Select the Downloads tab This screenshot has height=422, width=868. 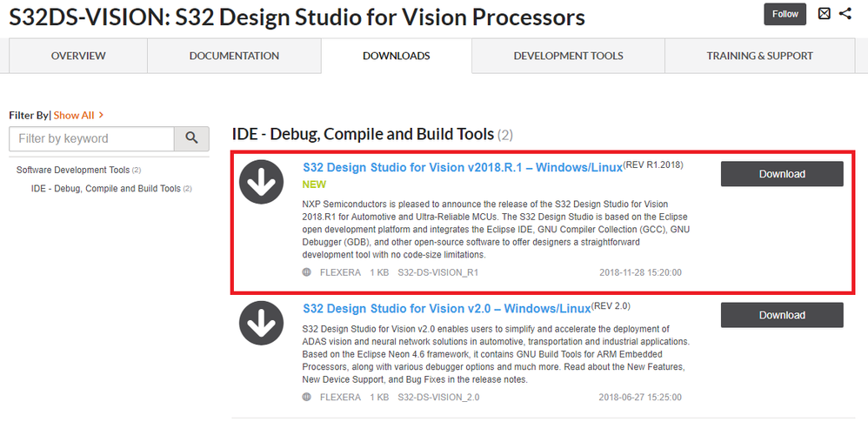click(x=396, y=56)
